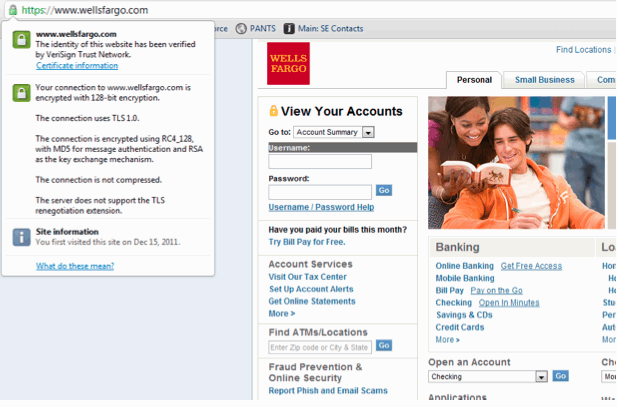Click the encrypted connection lock icon in popup
The height and width of the screenshot is (407, 617).
(x=21, y=93)
